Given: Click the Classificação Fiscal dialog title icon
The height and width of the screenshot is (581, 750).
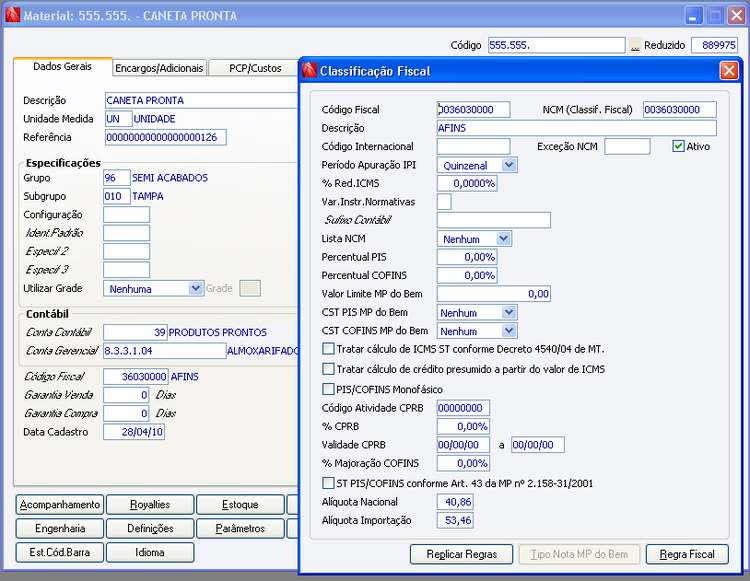Looking at the screenshot, I should pyautogui.click(x=310, y=70).
